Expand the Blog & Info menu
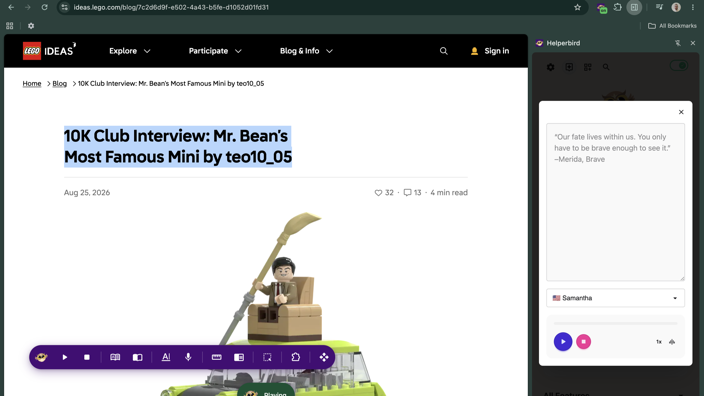The width and height of the screenshot is (704, 396). (x=306, y=51)
